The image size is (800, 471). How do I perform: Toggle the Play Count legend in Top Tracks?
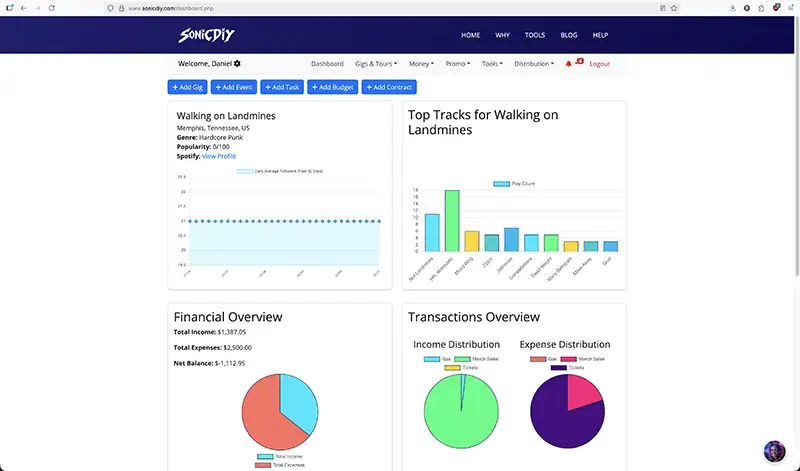[516, 184]
